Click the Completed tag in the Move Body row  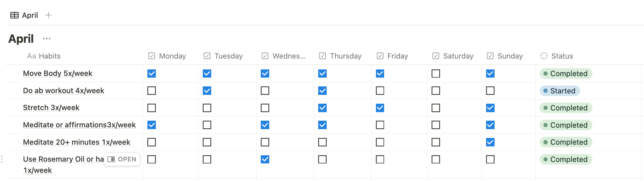tap(565, 74)
